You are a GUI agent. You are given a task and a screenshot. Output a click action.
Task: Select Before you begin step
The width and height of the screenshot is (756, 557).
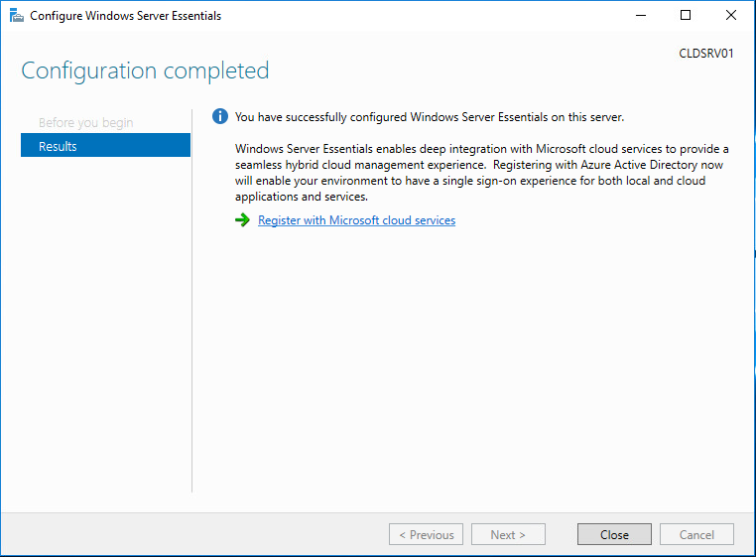point(86,122)
